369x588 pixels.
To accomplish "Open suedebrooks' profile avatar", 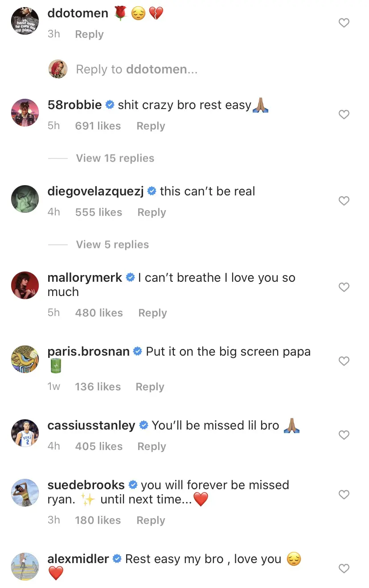I will (25, 493).
